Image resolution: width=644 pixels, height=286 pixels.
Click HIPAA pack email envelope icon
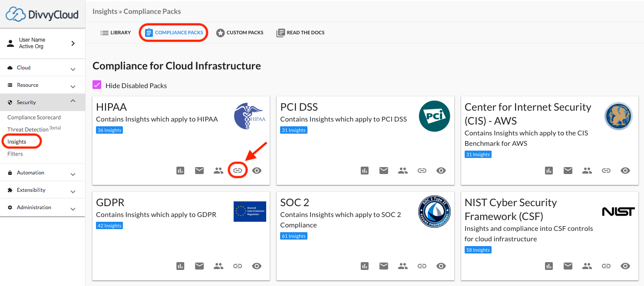[199, 171]
